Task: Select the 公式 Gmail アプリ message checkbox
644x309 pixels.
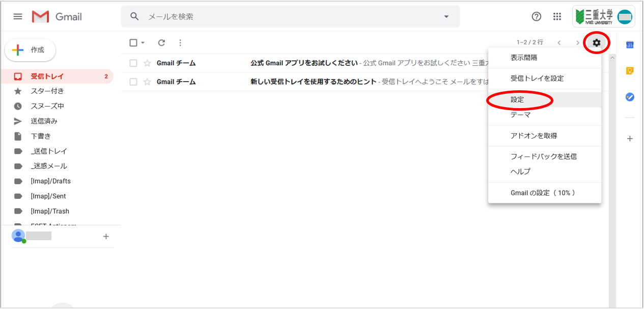Action: 133,63
